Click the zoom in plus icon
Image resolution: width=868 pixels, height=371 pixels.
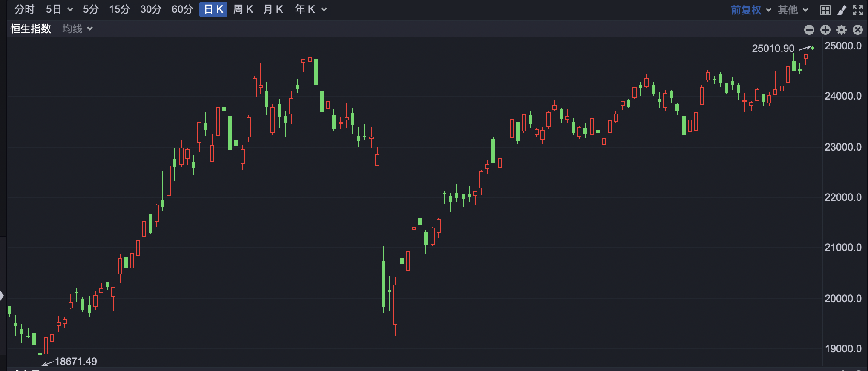tap(825, 29)
